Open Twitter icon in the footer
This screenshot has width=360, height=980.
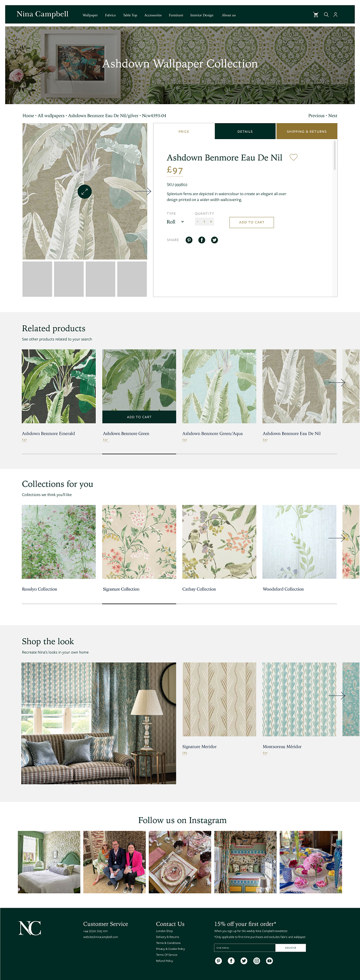click(x=244, y=961)
